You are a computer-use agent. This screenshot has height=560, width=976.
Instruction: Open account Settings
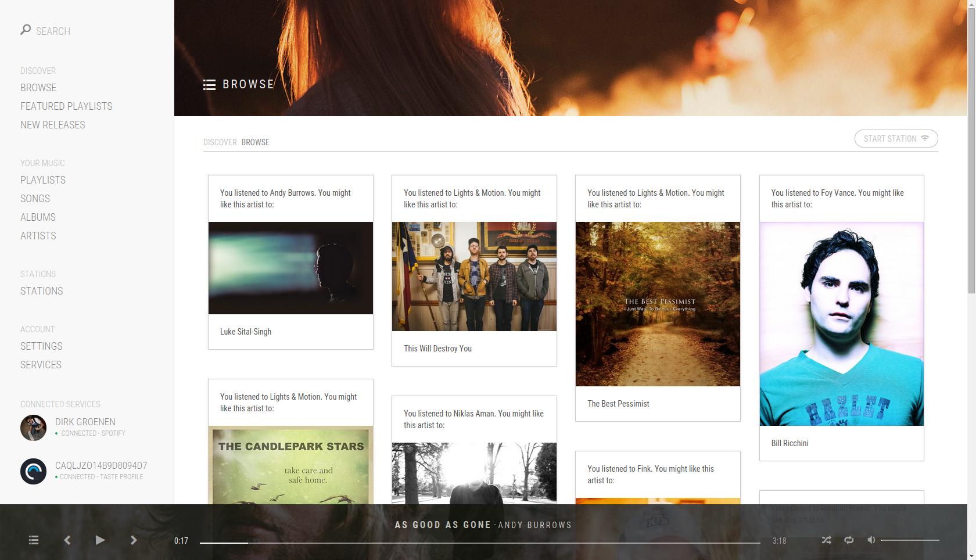(41, 346)
